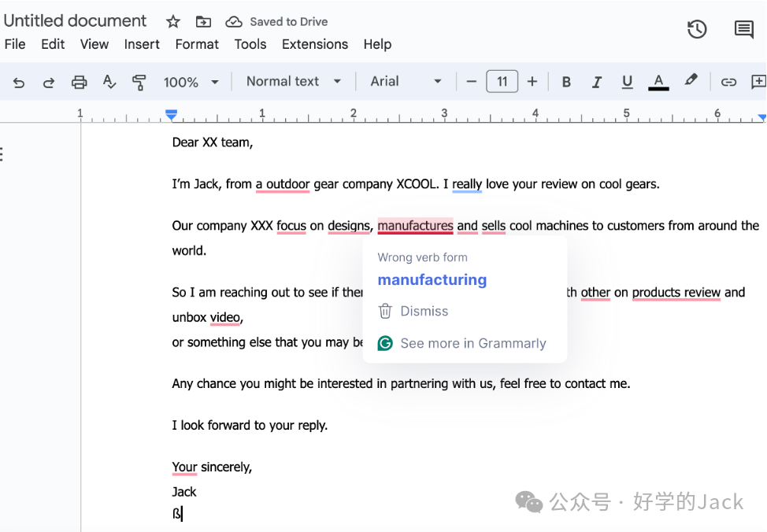This screenshot has width=767, height=532.
Task: Click the trash icon beside Dismiss
Action: [x=385, y=311]
